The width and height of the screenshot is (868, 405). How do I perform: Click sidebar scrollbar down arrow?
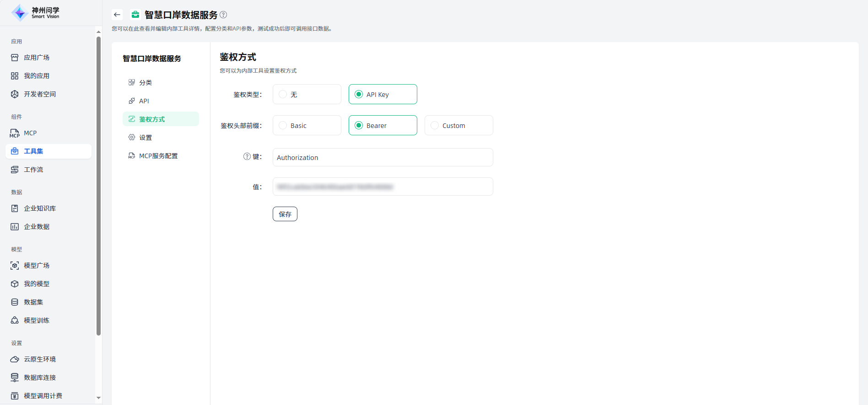click(x=98, y=398)
